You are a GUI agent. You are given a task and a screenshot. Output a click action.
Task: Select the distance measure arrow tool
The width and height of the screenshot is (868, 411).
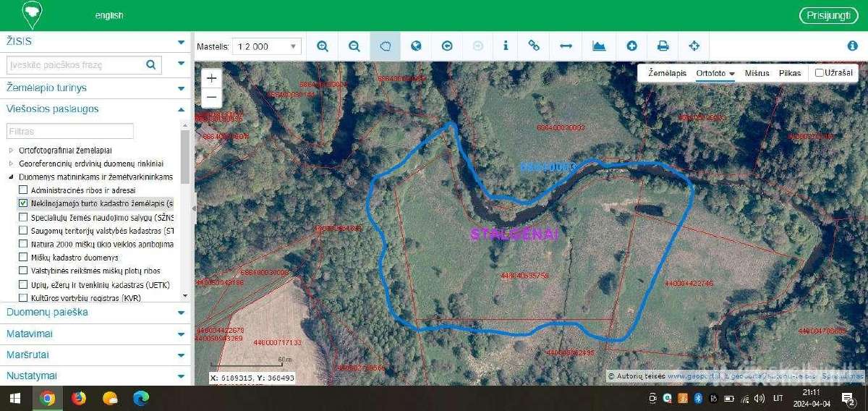tap(566, 46)
